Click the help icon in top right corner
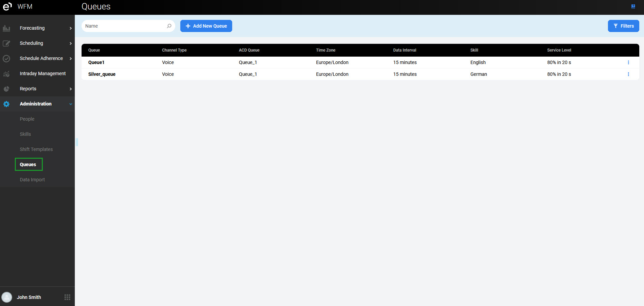 click(633, 6)
